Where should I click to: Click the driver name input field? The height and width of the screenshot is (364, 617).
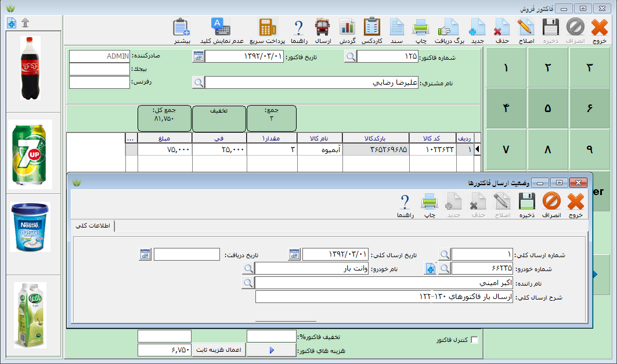pos(384,283)
